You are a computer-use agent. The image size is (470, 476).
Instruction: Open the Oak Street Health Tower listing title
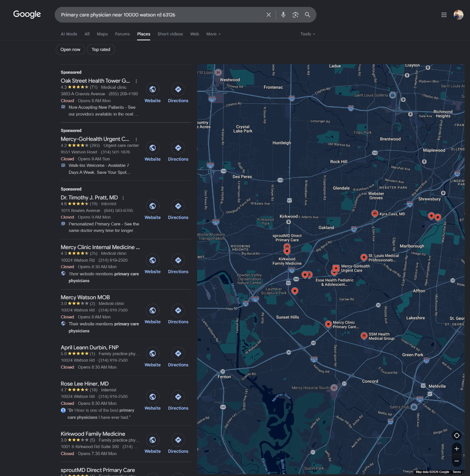[x=95, y=81]
